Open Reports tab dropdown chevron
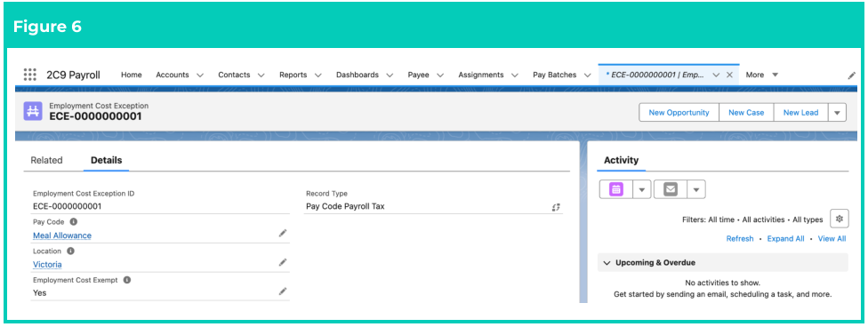The image size is (868, 327). coord(318,76)
